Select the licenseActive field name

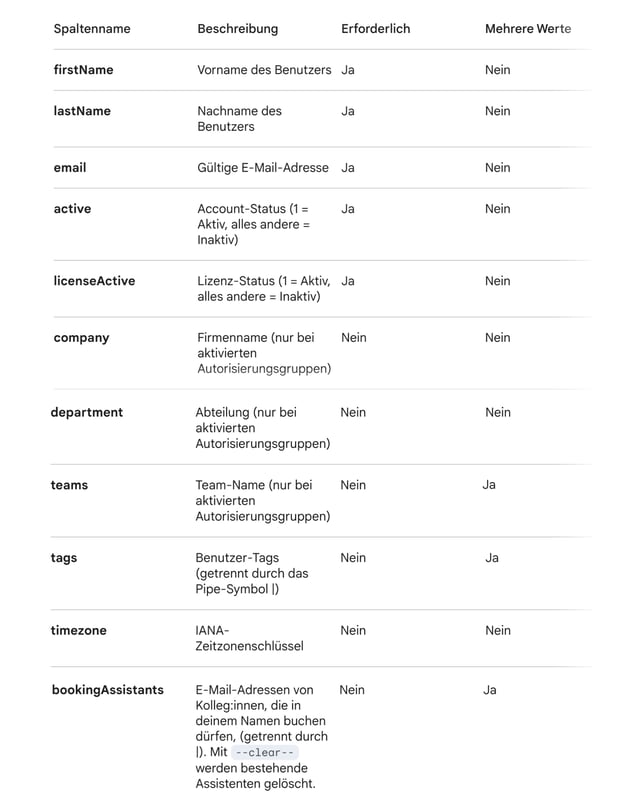click(94, 281)
